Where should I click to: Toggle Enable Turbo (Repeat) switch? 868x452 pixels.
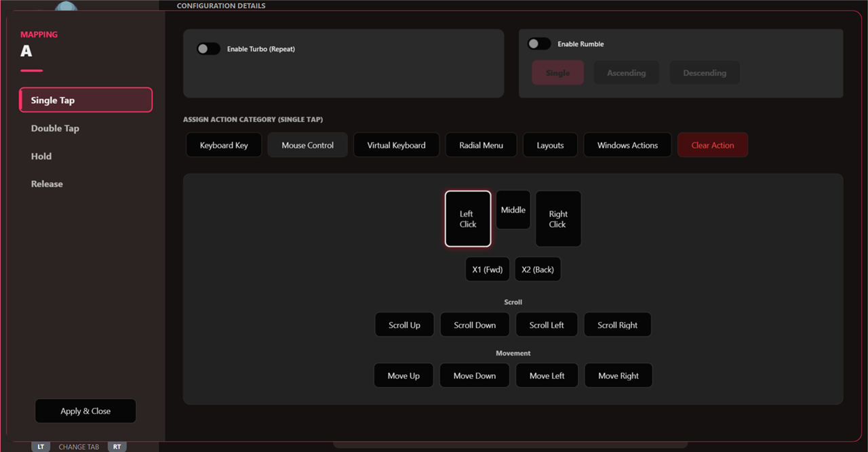208,49
